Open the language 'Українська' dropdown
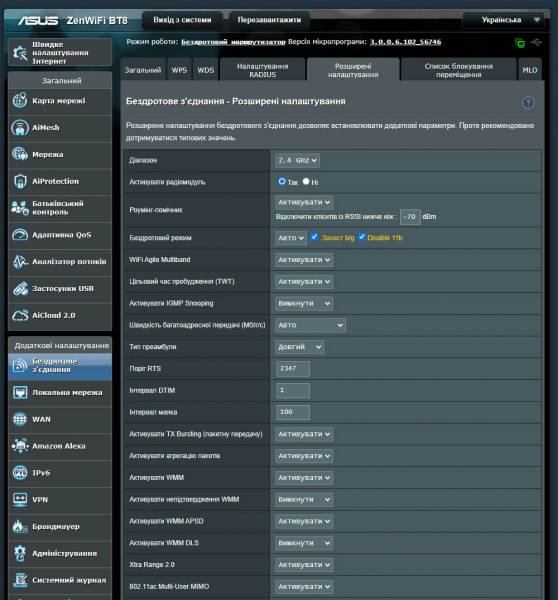Screen dimensions: 558x600 (503, 20)
